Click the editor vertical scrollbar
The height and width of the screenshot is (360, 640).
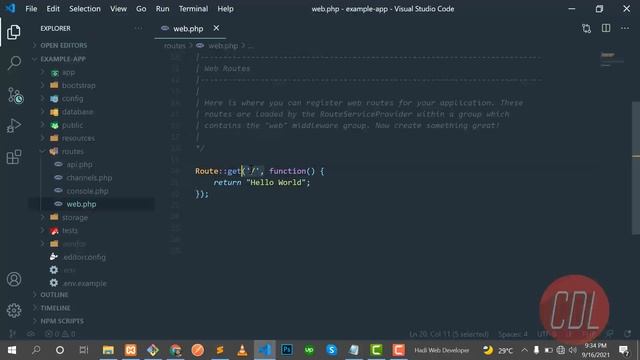pos(636,167)
